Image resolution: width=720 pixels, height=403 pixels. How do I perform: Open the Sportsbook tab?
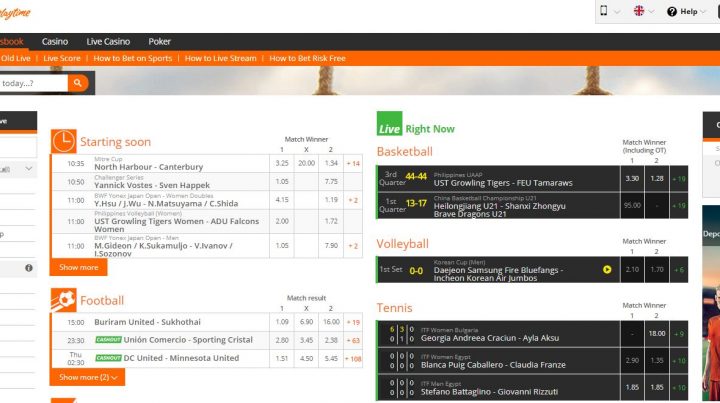pyautogui.click(x=11, y=41)
